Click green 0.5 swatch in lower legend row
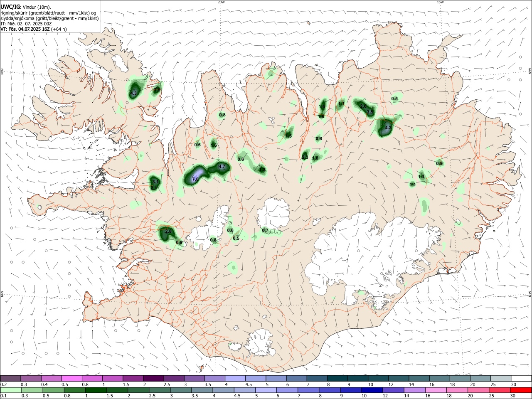Image resolution: width=532 pixels, height=399 pixels. [53, 390]
